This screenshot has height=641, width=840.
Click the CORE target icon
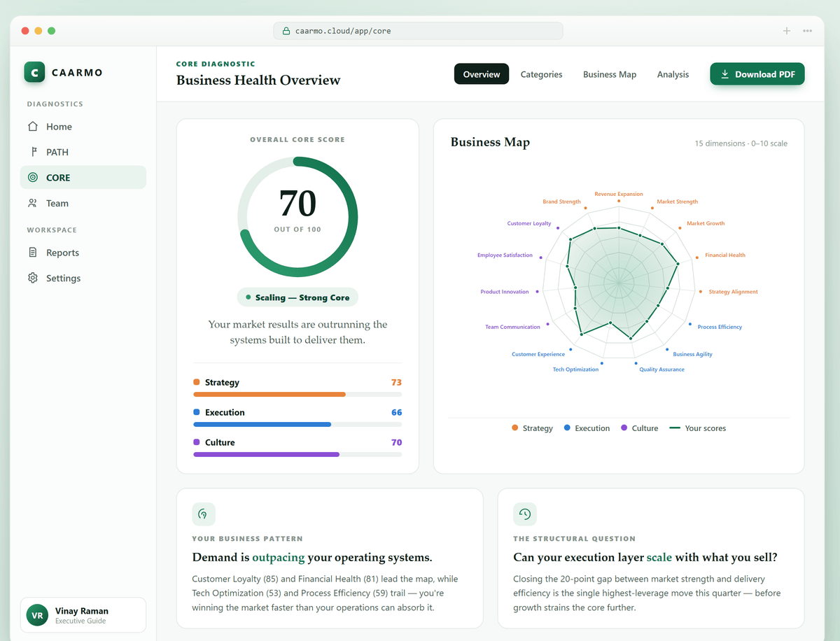click(x=33, y=178)
